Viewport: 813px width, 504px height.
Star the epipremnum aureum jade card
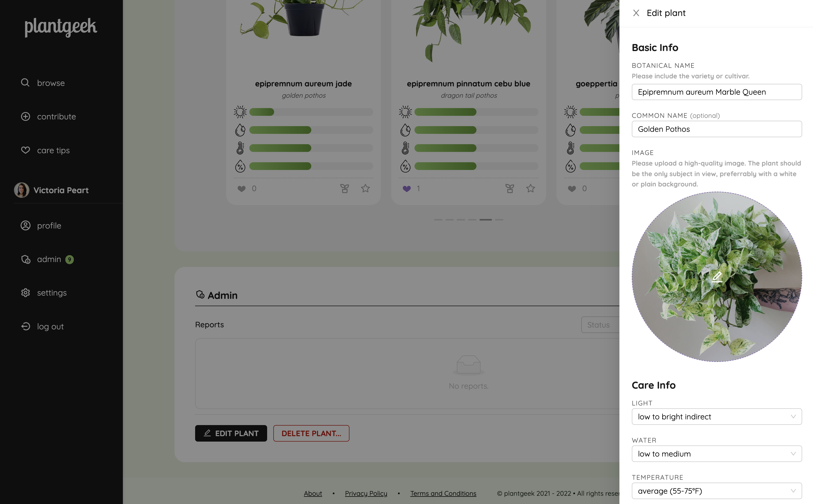[x=365, y=188]
